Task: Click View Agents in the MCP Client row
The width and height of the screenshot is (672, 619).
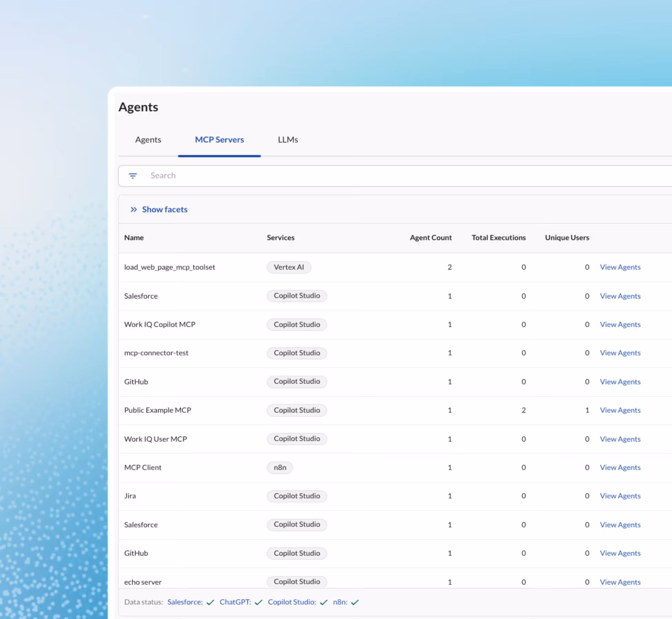Action: click(x=620, y=467)
